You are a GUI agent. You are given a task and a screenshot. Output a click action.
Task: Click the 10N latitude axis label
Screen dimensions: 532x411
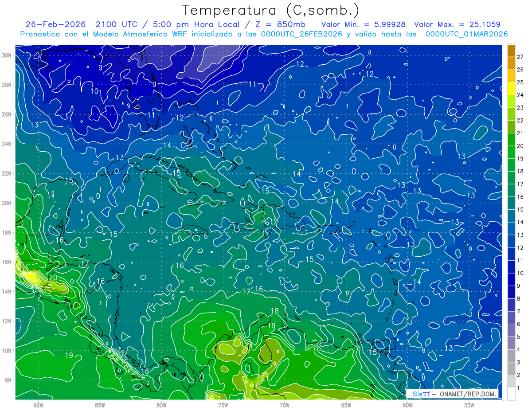[x=6, y=350]
